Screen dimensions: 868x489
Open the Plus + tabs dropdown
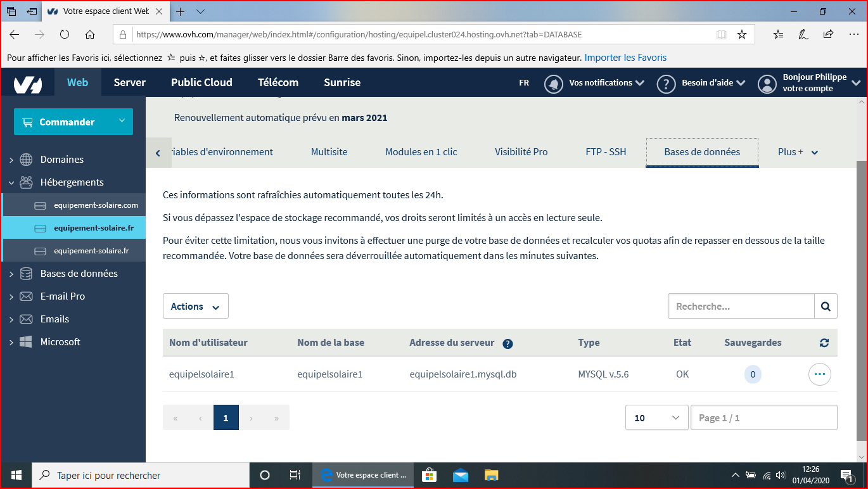[x=798, y=152]
